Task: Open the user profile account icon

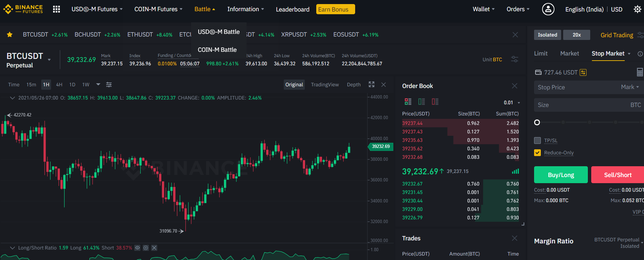Action: (548, 9)
